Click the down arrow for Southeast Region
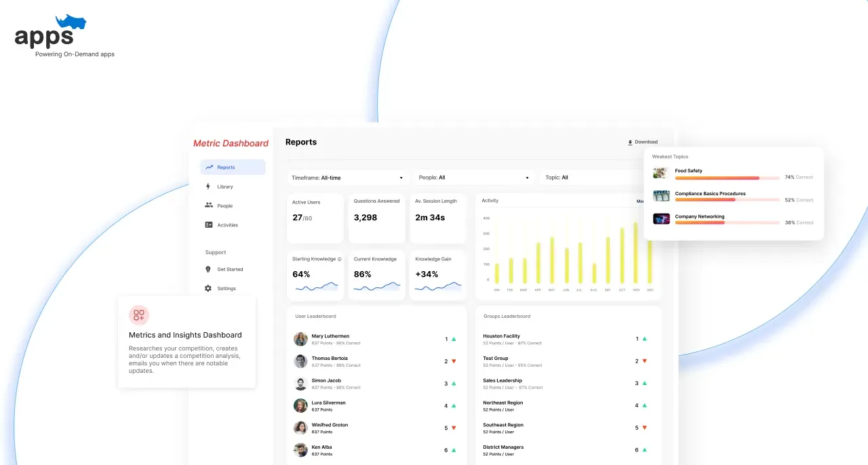The image size is (868, 465). [x=644, y=428]
